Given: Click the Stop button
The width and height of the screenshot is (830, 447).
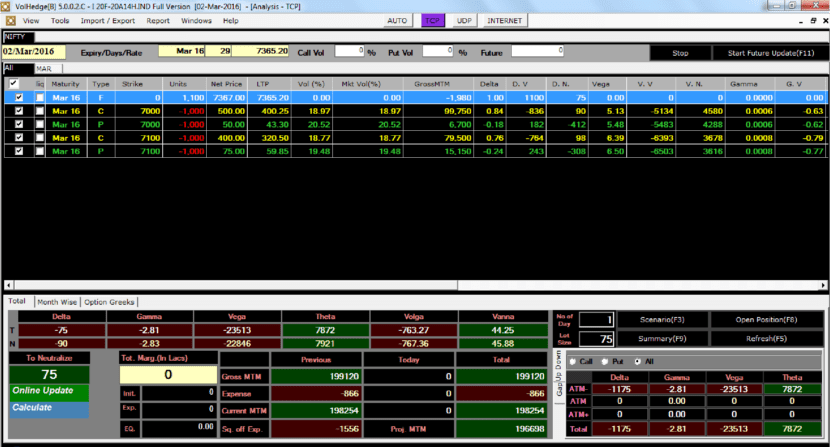Looking at the screenshot, I should (680, 53).
